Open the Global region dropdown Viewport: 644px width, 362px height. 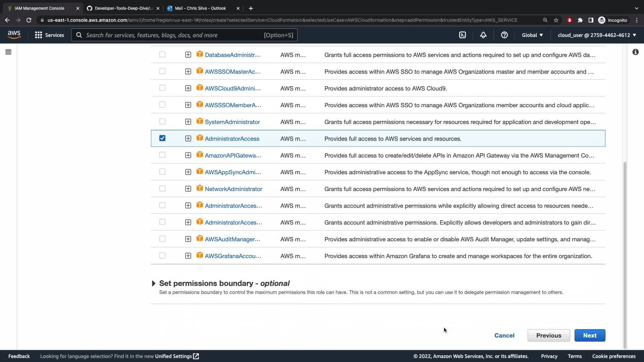coord(532,35)
